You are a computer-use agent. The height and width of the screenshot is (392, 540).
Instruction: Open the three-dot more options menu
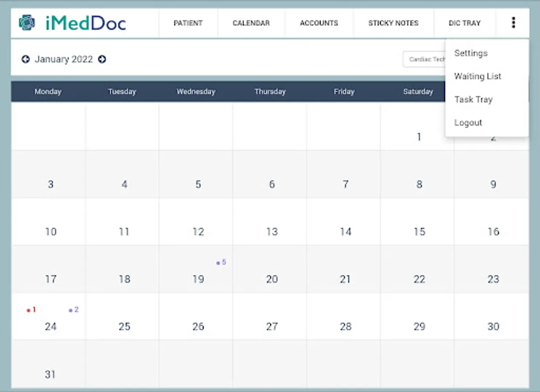coord(513,23)
